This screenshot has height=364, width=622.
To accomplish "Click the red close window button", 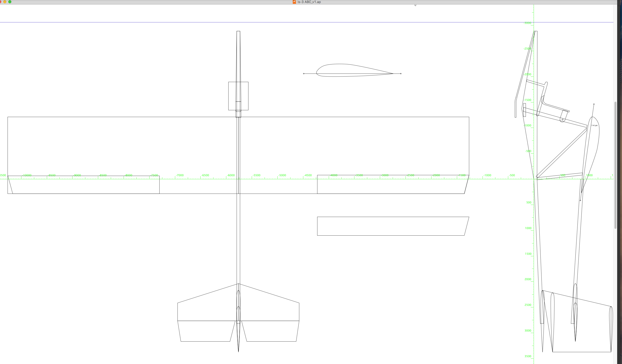I will [x=1, y=2].
